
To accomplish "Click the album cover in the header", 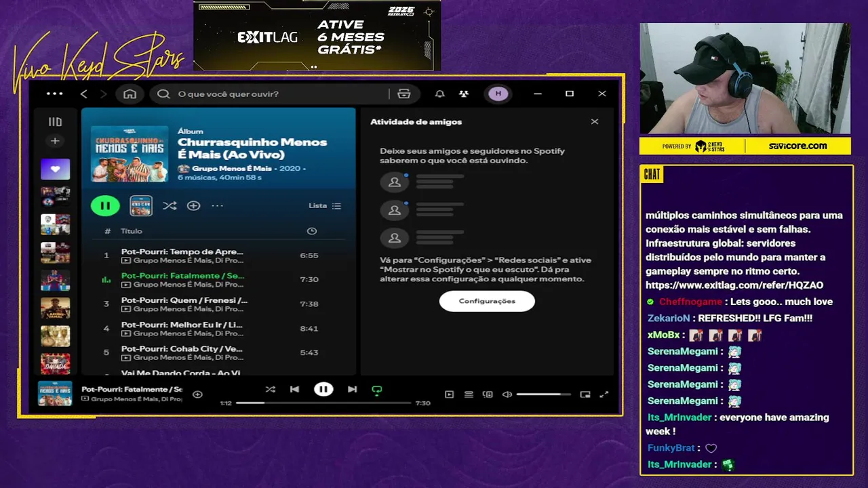I will (130, 154).
